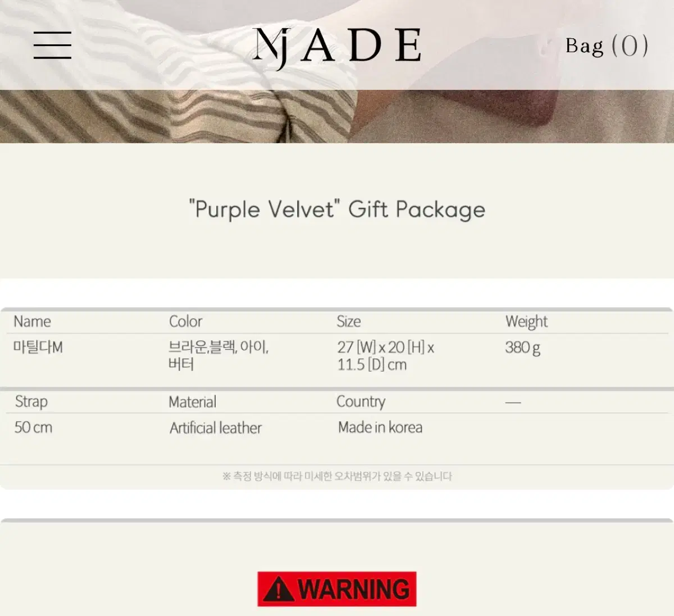
Task: Open the shopping Bag (0)
Action: [x=606, y=45]
